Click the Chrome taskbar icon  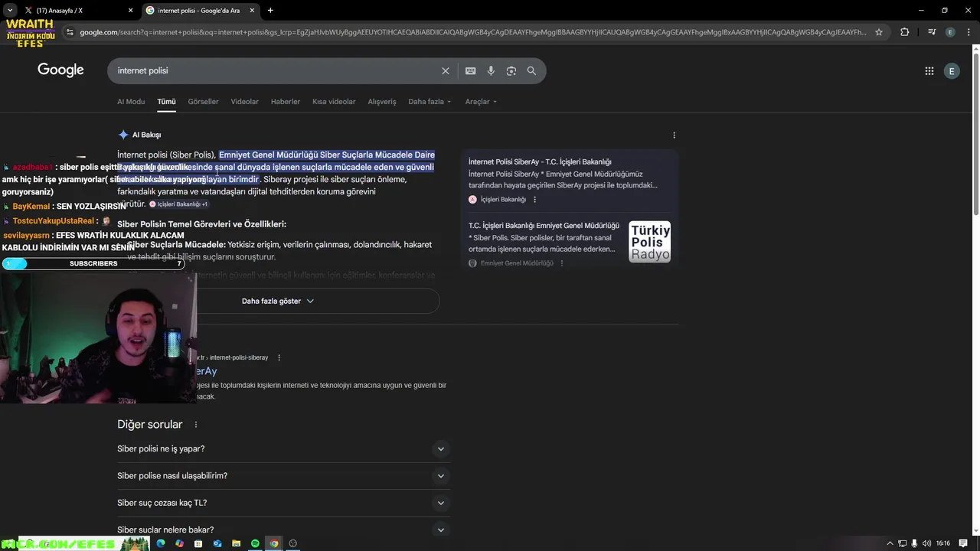274,543
